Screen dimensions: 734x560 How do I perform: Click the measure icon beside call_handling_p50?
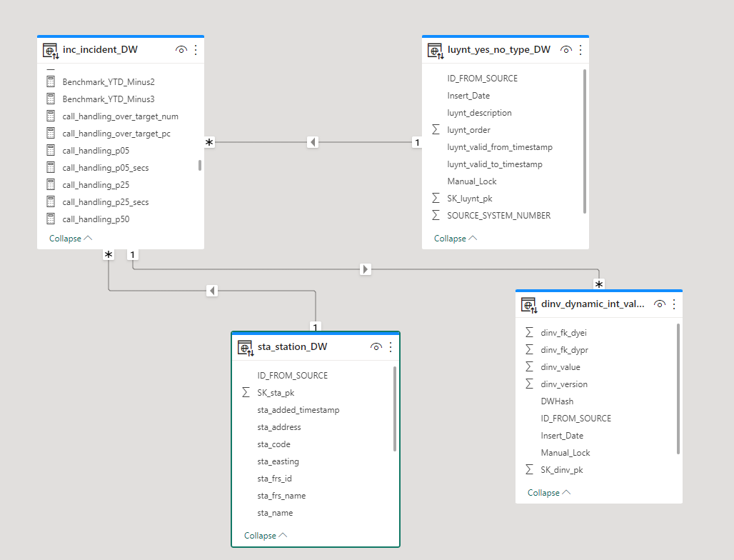(51, 219)
